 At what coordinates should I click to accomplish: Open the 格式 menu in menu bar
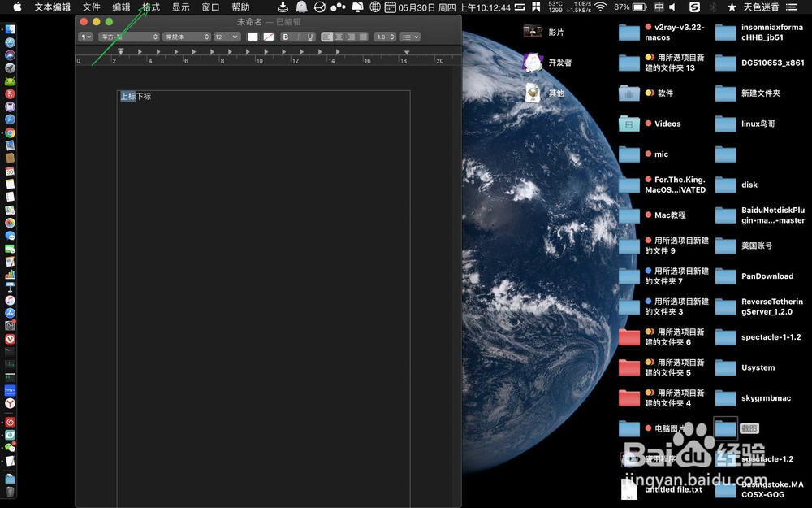[x=151, y=7]
